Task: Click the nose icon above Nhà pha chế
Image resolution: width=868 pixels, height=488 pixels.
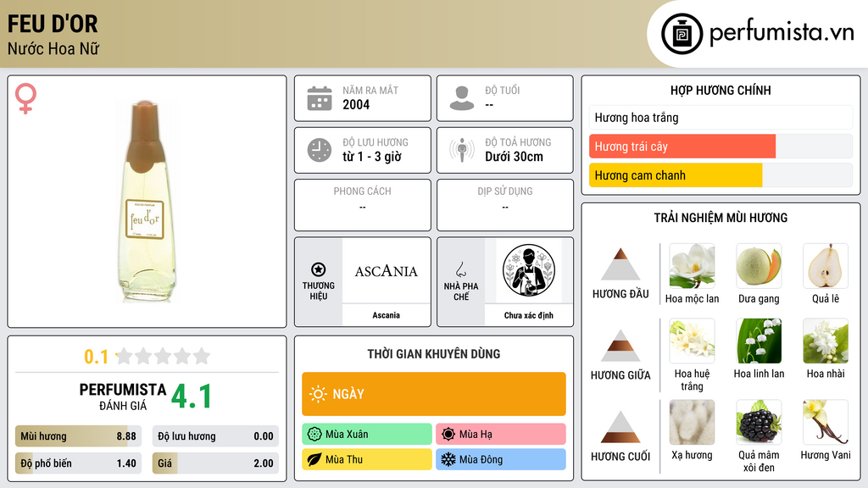Action: coord(460,269)
